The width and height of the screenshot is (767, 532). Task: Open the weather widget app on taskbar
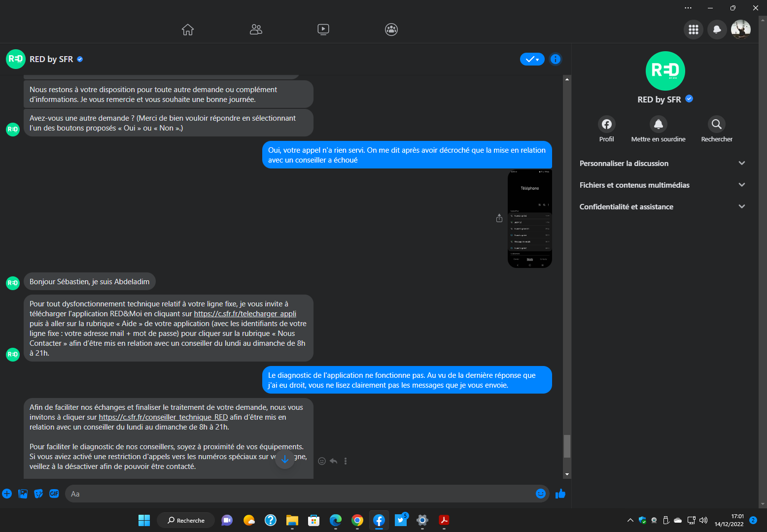point(249,520)
